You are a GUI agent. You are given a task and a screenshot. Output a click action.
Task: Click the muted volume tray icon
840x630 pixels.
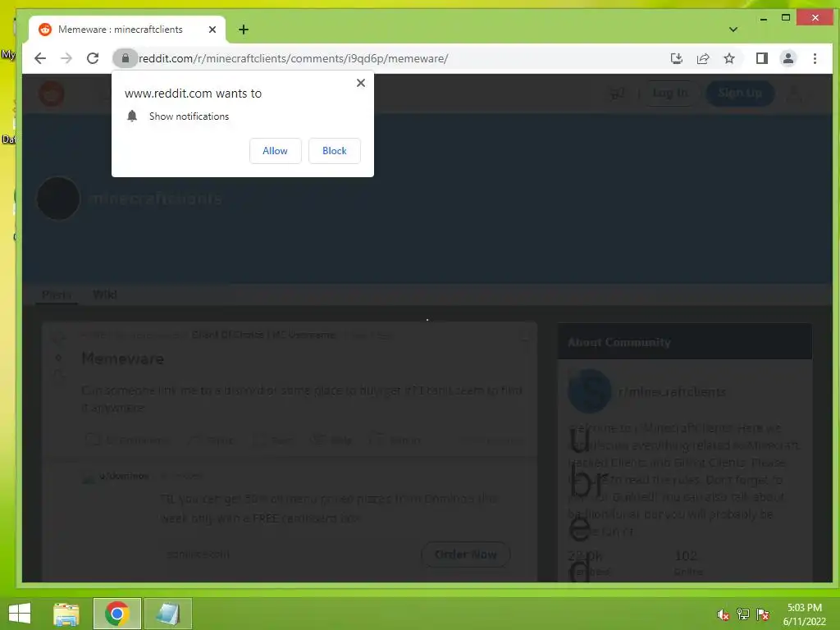(723, 614)
